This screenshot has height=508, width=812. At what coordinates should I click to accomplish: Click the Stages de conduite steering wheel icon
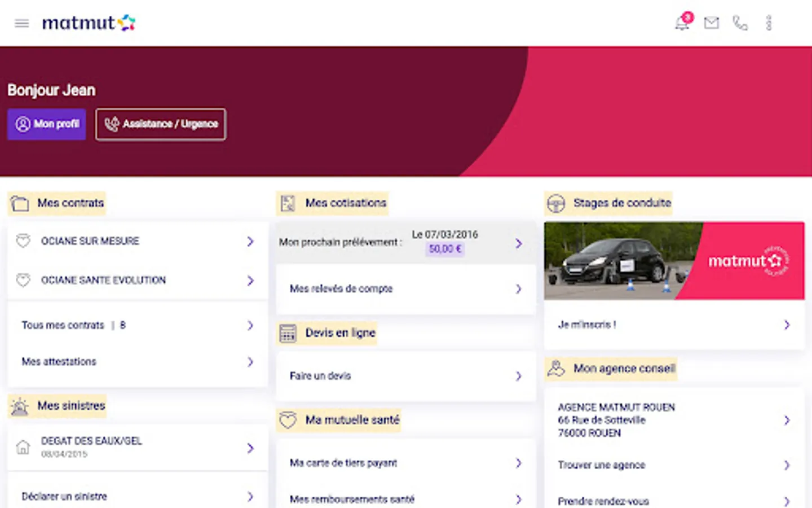[x=556, y=203]
